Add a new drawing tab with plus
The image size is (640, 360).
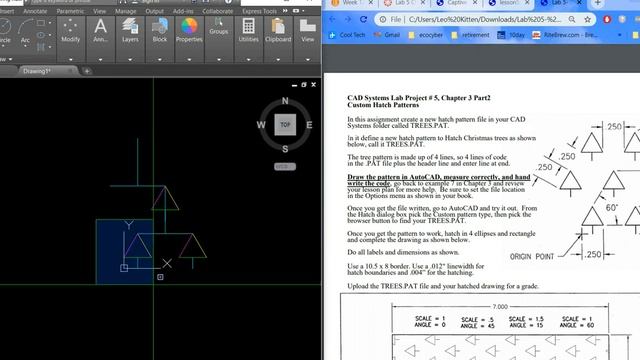pos(87,71)
